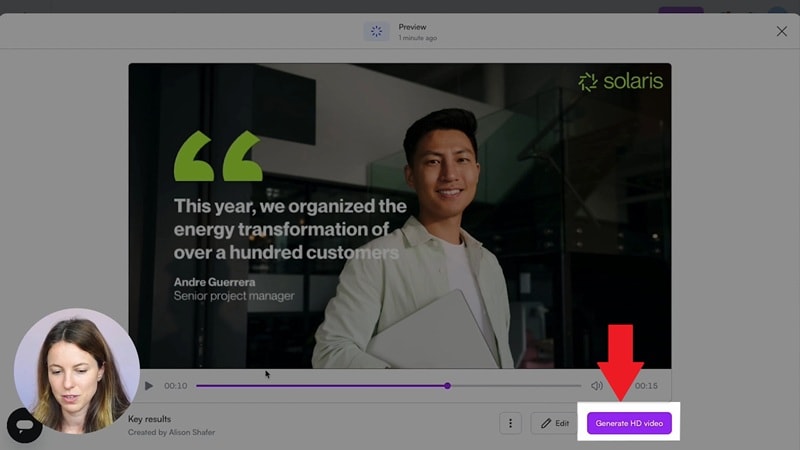This screenshot has width=800, height=450.
Task: Click the solaris logo in the video
Action: (x=621, y=81)
